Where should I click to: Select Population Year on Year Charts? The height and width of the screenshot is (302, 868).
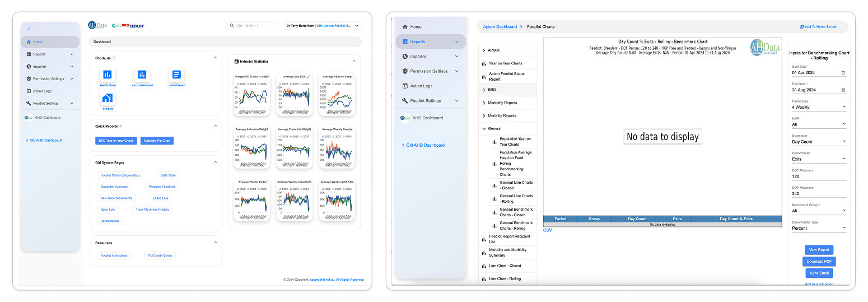(512, 142)
